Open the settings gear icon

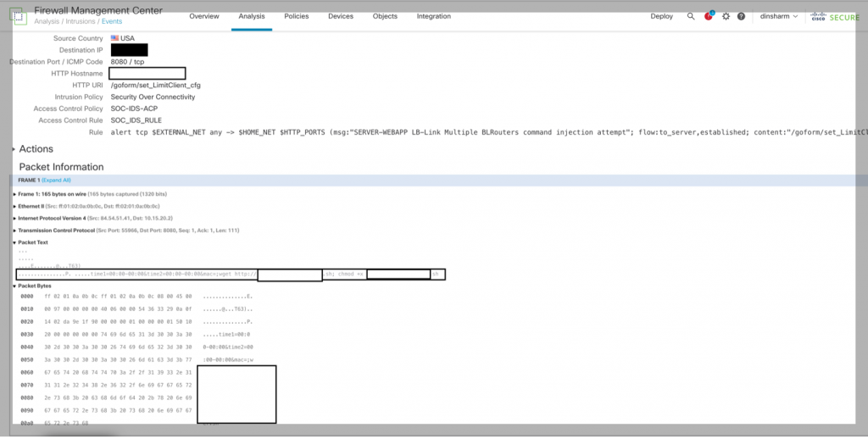(x=726, y=16)
